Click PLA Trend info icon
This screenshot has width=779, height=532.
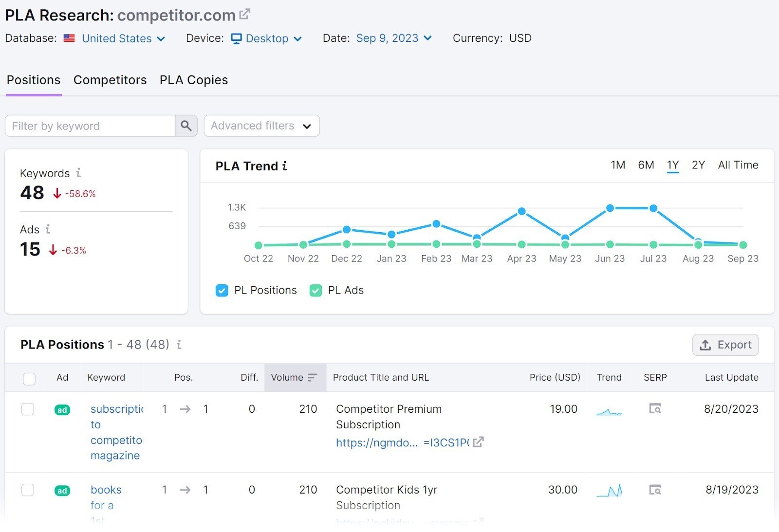point(285,166)
